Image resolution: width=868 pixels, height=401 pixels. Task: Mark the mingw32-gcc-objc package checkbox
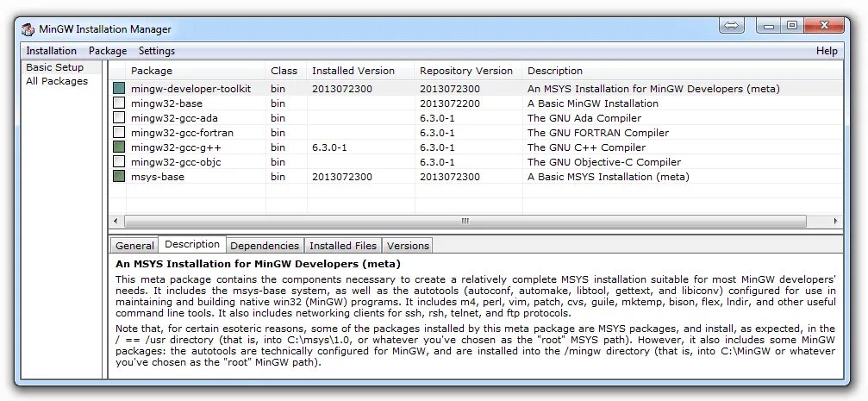119,162
